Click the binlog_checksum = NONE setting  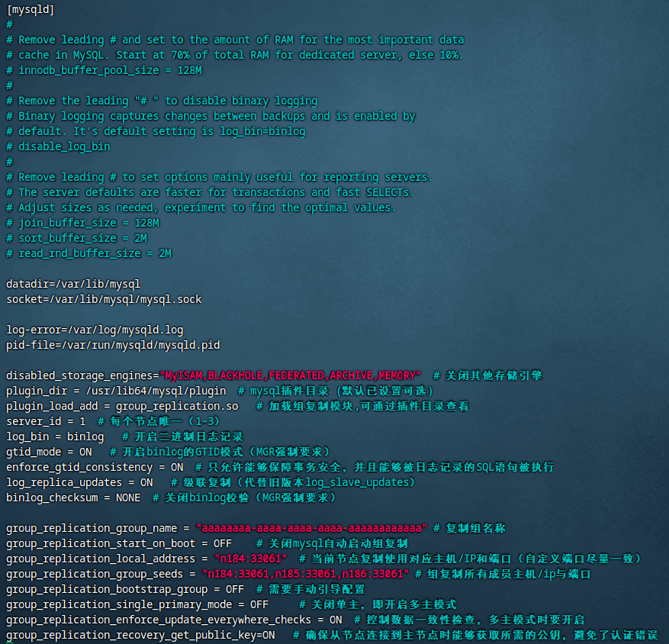coord(72,497)
